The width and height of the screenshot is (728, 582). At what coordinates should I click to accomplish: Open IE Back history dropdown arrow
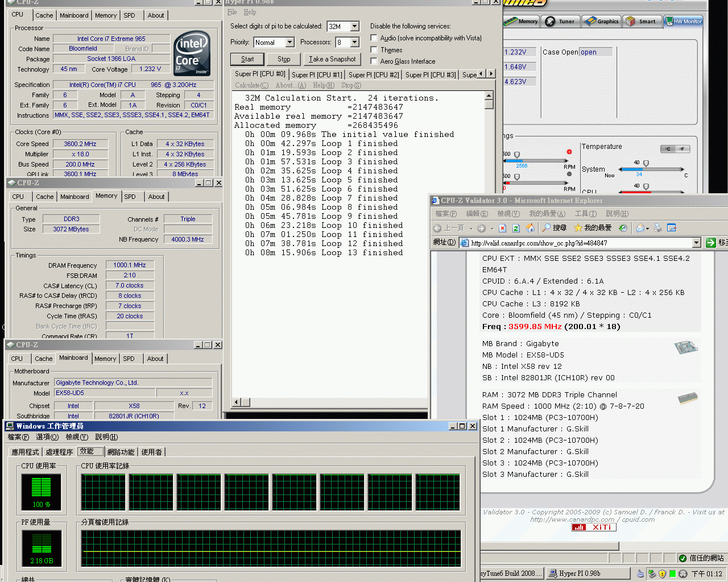click(471, 228)
